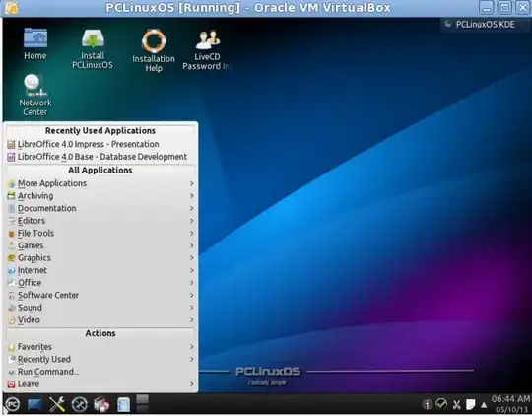
Task: Open the Sound submenu
Action: tap(100, 308)
